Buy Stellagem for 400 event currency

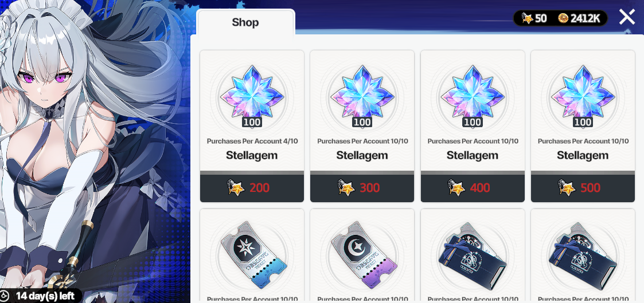[x=473, y=188]
